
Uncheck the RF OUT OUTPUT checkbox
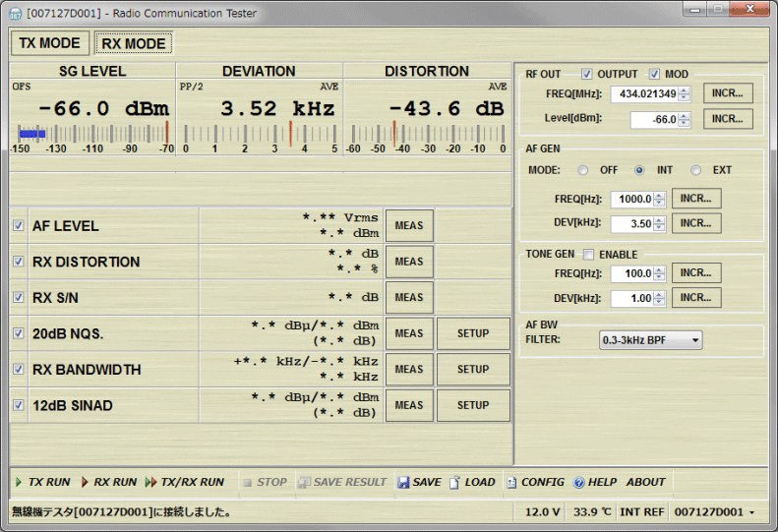click(x=587, y=75)
